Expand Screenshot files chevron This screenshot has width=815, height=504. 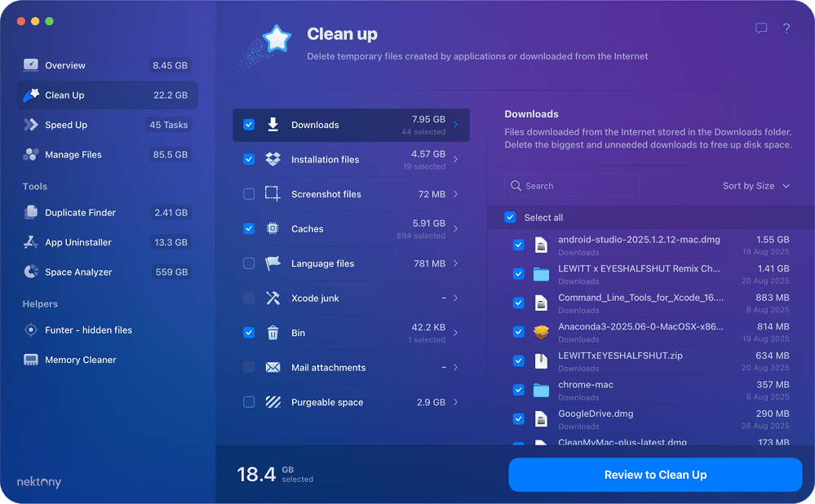coord(455,194)
